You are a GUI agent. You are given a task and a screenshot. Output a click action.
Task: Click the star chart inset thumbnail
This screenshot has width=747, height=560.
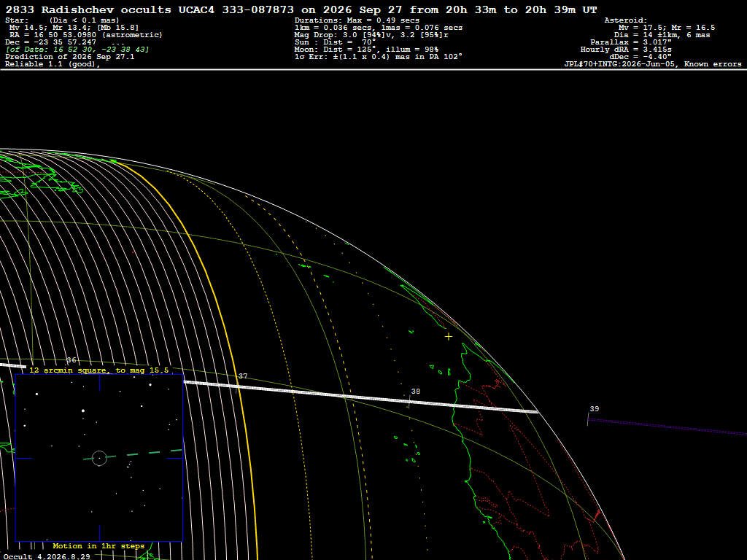click(99, 458)
